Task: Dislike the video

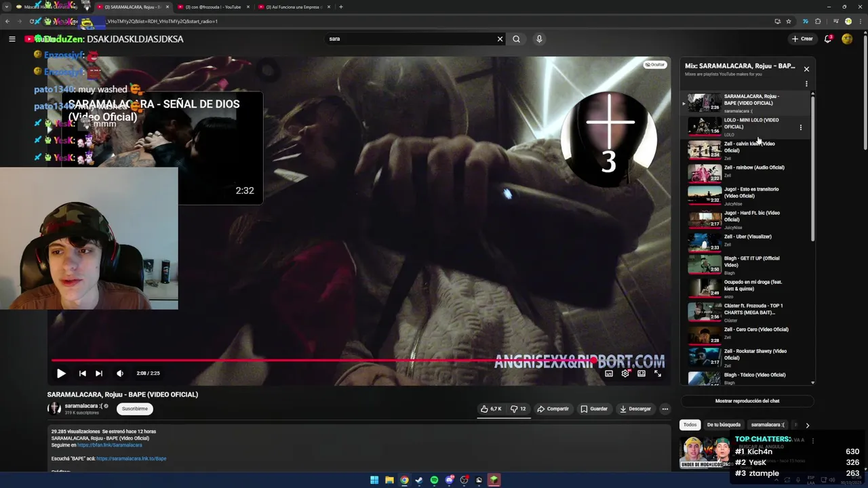Action: pyautogui.click(x=518, y=409)
